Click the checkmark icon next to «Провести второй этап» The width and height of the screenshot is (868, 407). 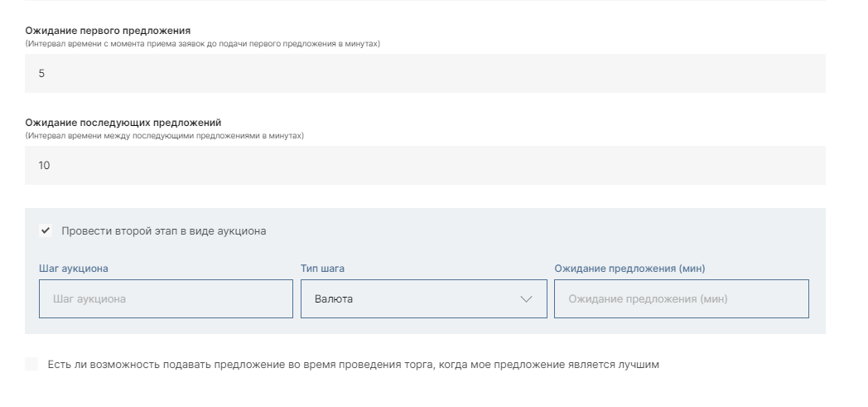(x=46, y=231)
